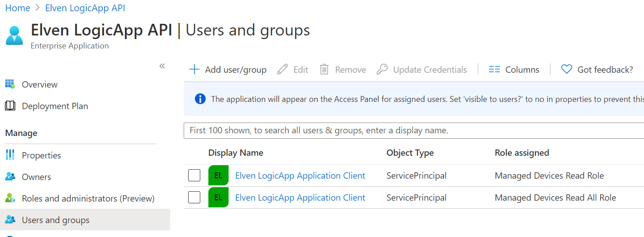The height and width of the screenshot is (237, 644).
Task: Click the Overview grid icon in sidebar
Action: (x=10, y=84)
